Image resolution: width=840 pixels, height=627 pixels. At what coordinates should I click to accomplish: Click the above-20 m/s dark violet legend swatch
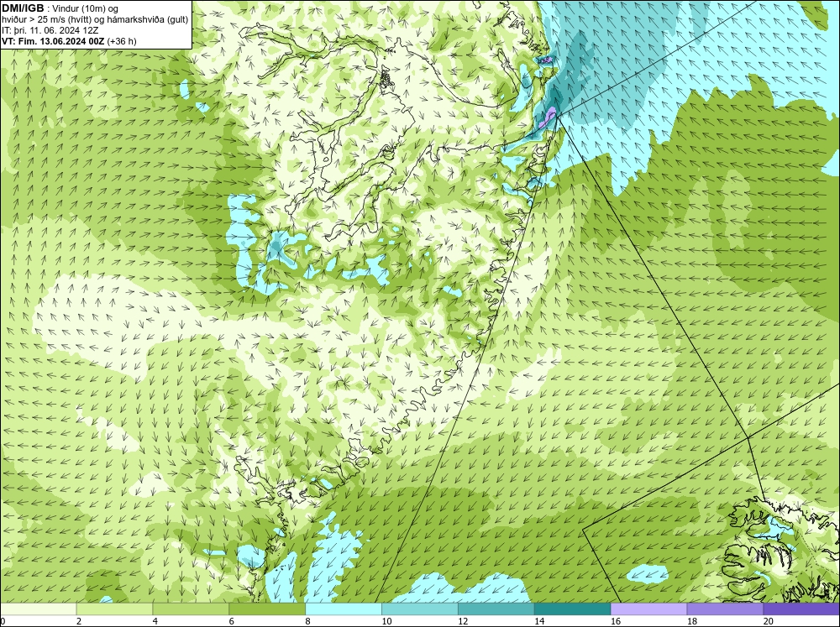pos(801,609)
